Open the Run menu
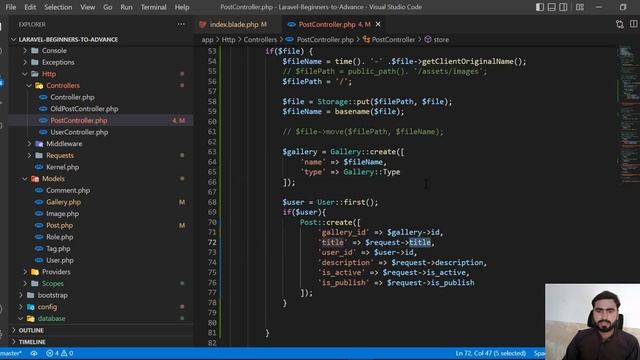The height and width of the screenshot is (360, 640). 126,7
